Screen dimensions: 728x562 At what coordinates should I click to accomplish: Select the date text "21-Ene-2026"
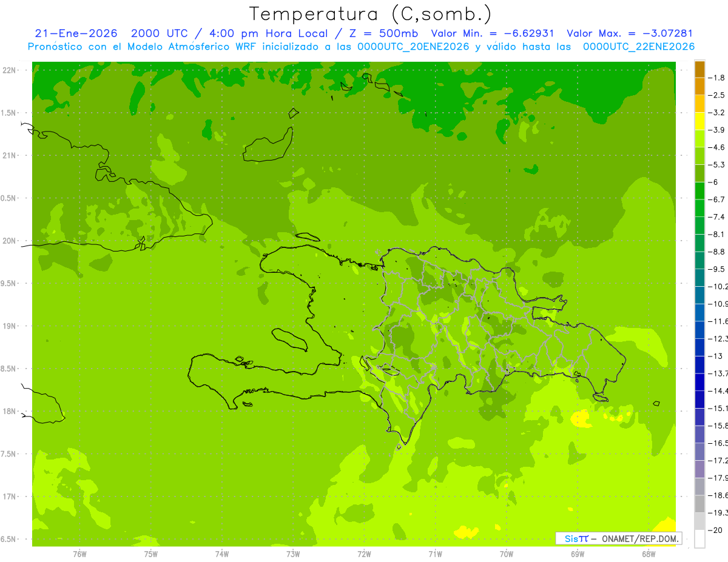(76, 33)
